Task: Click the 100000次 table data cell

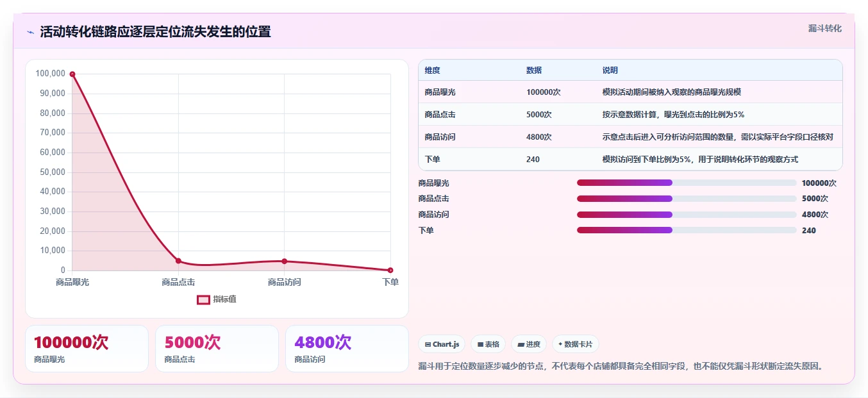Action: point(544,92)
